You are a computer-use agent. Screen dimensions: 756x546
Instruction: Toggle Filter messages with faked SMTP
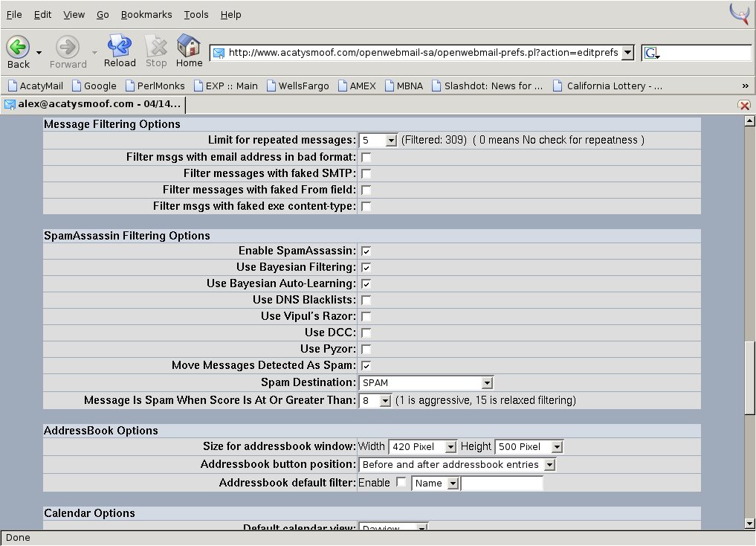[366, 173]
